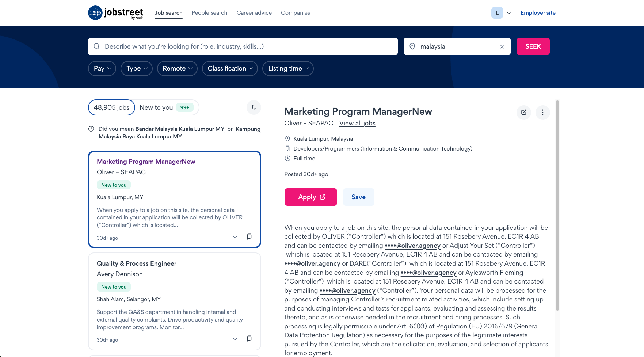Image resolution: width=644 pixels, height=357 pixels.
Task: Open the Classification filter dropdown
Action: [230, 68]
